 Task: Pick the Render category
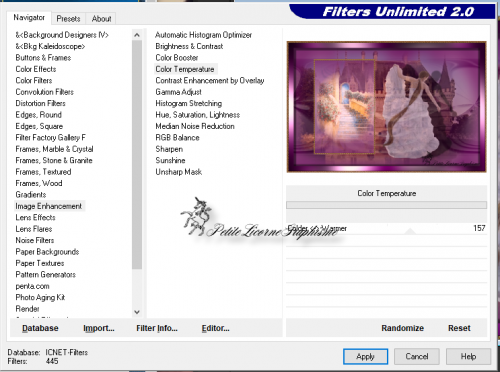click(27, 309)
